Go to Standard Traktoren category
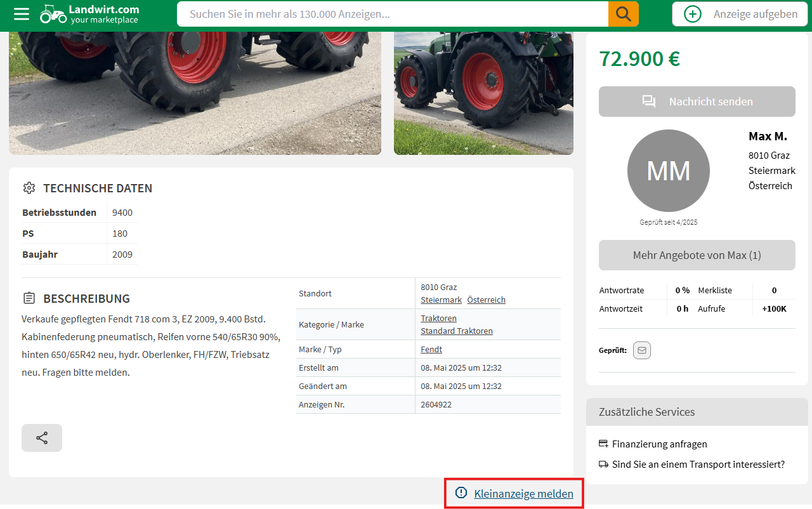Image resolution: width=812 pixels, height=509 pixels. pos(456,331)
